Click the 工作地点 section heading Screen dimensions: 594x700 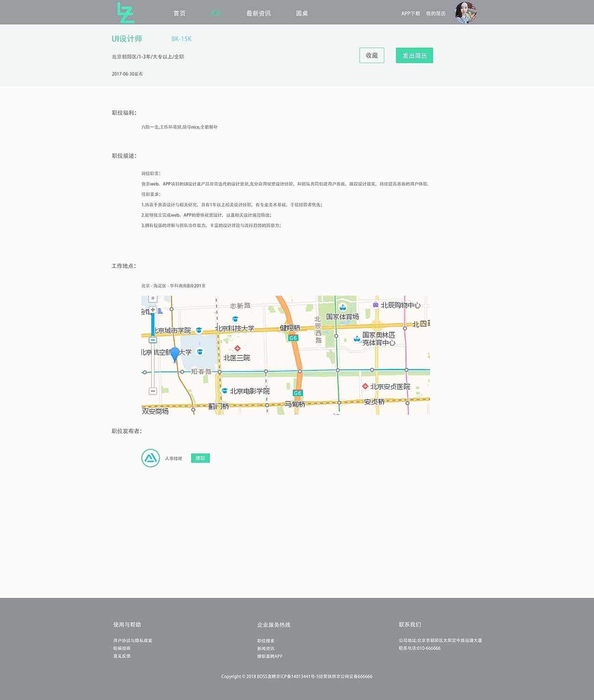coord(124,266)
